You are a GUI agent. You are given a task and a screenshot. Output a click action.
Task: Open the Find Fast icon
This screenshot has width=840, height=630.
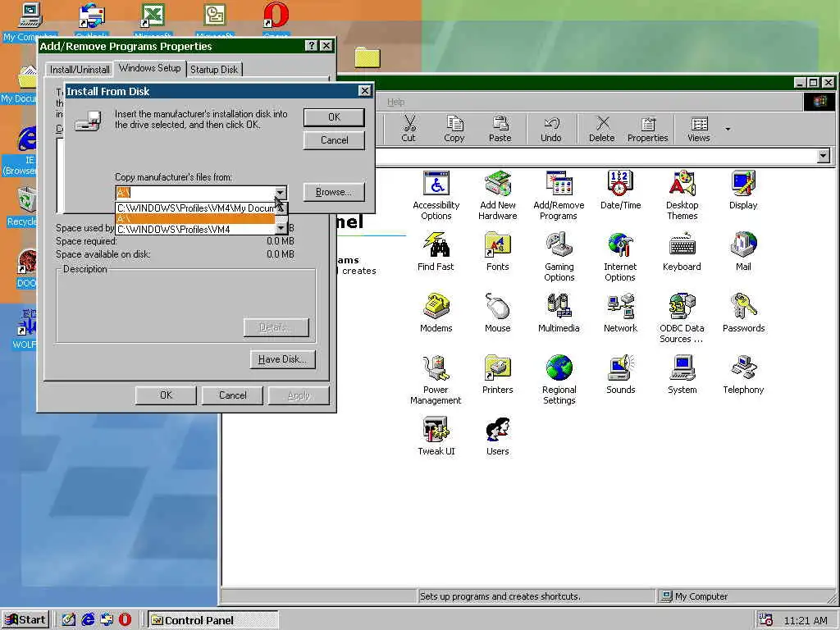pyautogui.click(x=436, y=251)
